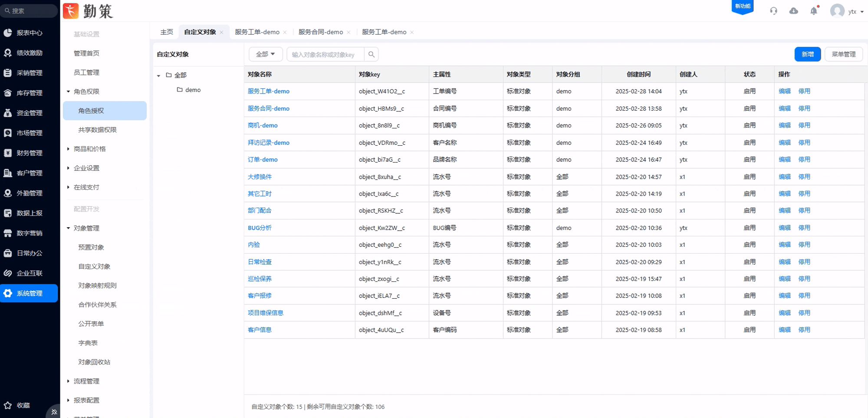The width and height of the screenshot is (868, 418).
Task: Open 库存管理 sidebar icon
Action: click(8, 93)
